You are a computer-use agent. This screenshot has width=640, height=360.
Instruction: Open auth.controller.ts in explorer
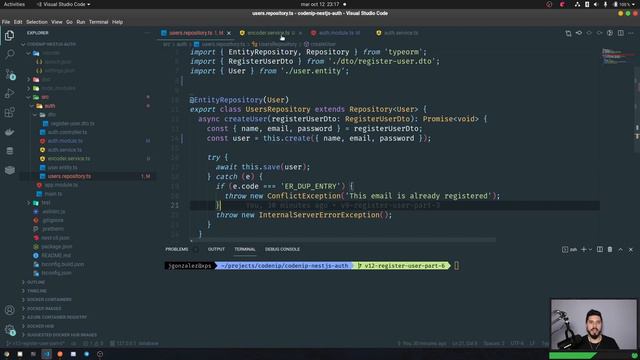coord(67,132)
